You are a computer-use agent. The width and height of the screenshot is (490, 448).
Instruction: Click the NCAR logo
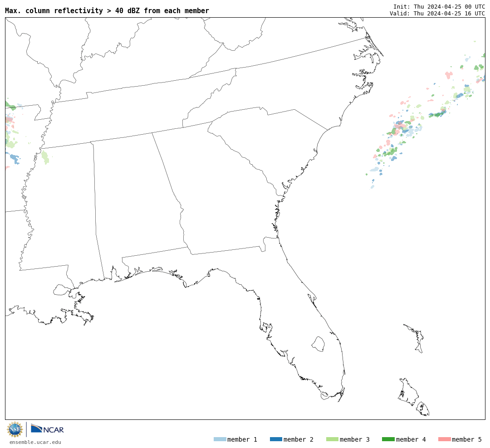[48, 429]
